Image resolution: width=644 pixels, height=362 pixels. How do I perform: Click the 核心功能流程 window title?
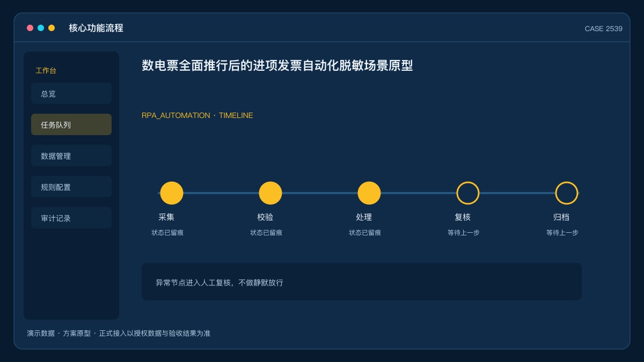[x=96, y=28]
